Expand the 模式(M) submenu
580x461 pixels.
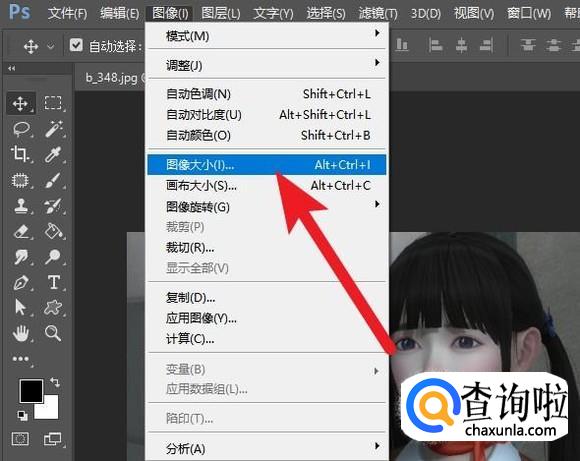click(266, 36)
